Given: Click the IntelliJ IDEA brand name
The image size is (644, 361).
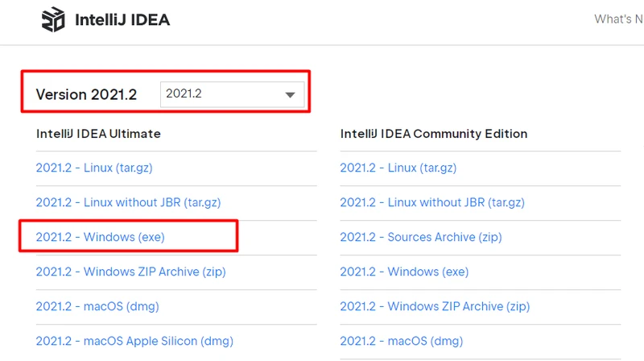Looking at the screenshot, I should (x=122, y=20).
